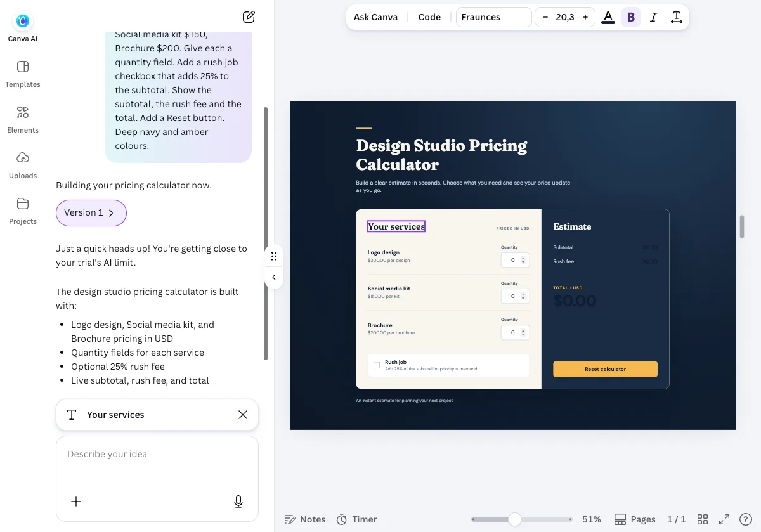Click the Reset calculator button
This screenshot has width=761, height=532.
click(605, 369)
